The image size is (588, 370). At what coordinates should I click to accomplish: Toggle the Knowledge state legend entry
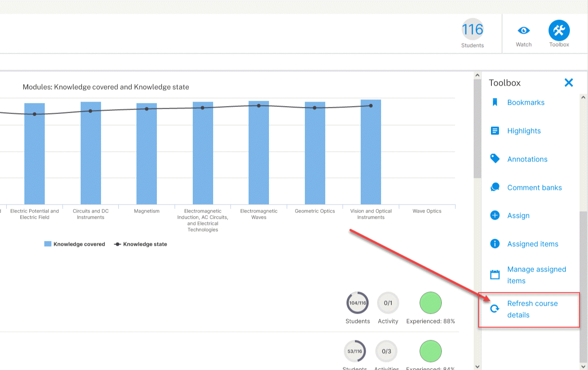140,244
